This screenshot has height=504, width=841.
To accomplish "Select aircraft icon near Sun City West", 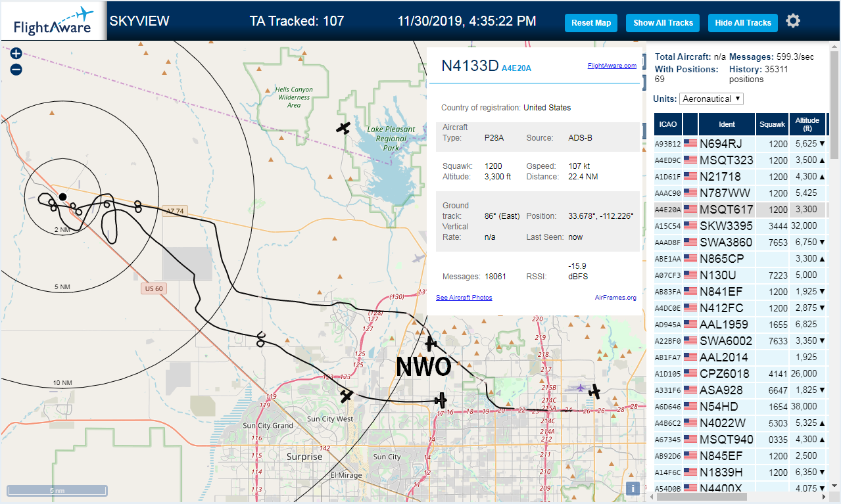I will (x=347, y=396).
